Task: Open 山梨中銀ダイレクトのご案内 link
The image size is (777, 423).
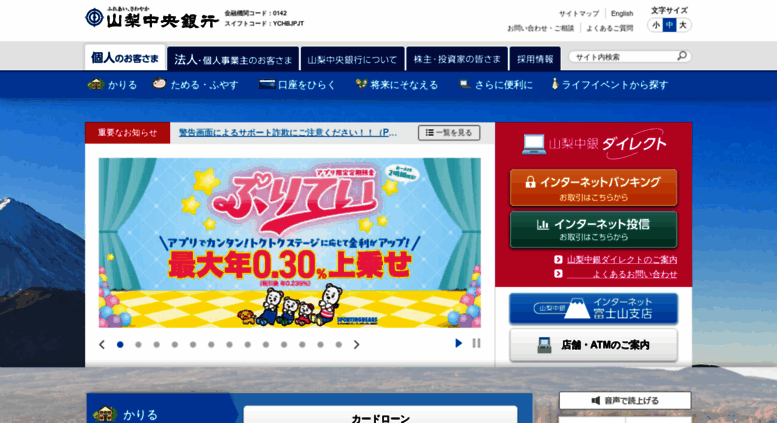Action: click(622, 260)
